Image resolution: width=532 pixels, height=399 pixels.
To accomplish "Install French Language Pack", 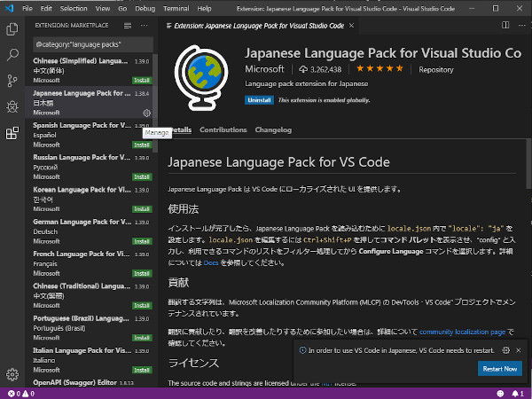I will click(142, 273).
